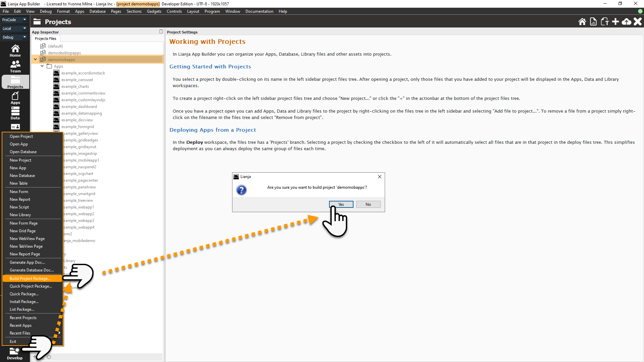Open the Window menu
The image size is (644, 362).
[233, 11]
